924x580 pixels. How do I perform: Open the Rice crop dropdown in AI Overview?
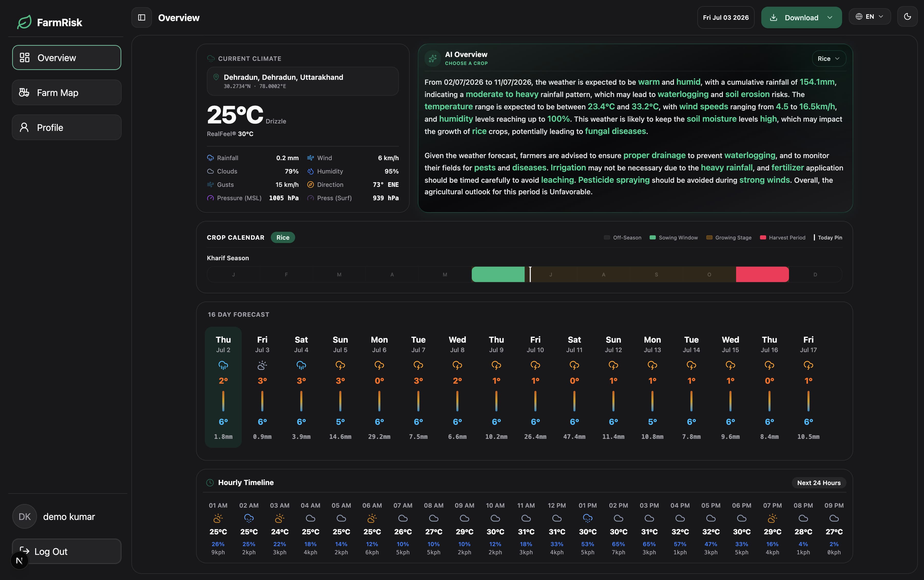pos(829,59)
